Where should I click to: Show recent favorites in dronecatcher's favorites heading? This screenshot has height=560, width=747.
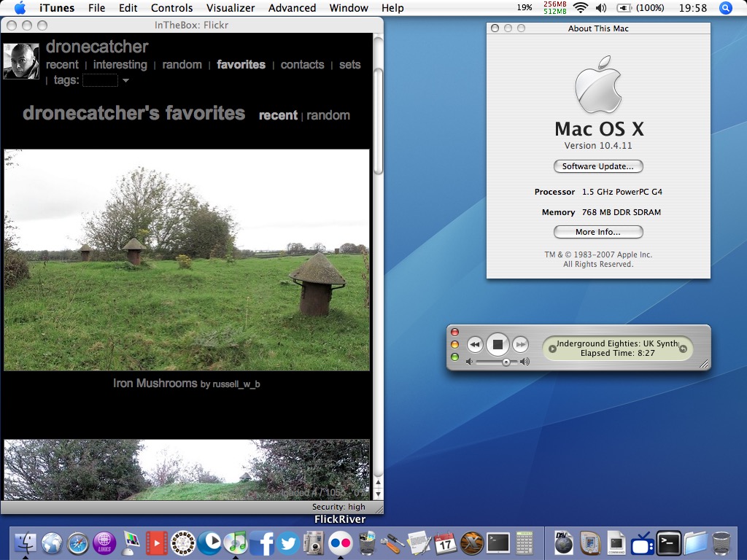[278, 115]
